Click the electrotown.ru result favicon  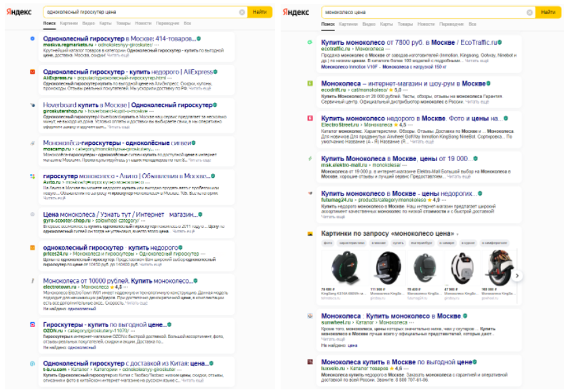coord(33,280)
